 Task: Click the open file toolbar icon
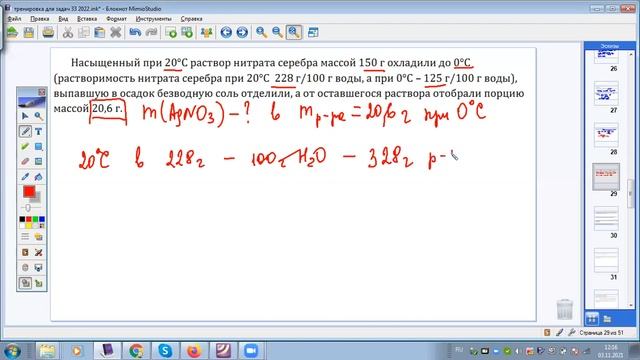tap(12, 32)
